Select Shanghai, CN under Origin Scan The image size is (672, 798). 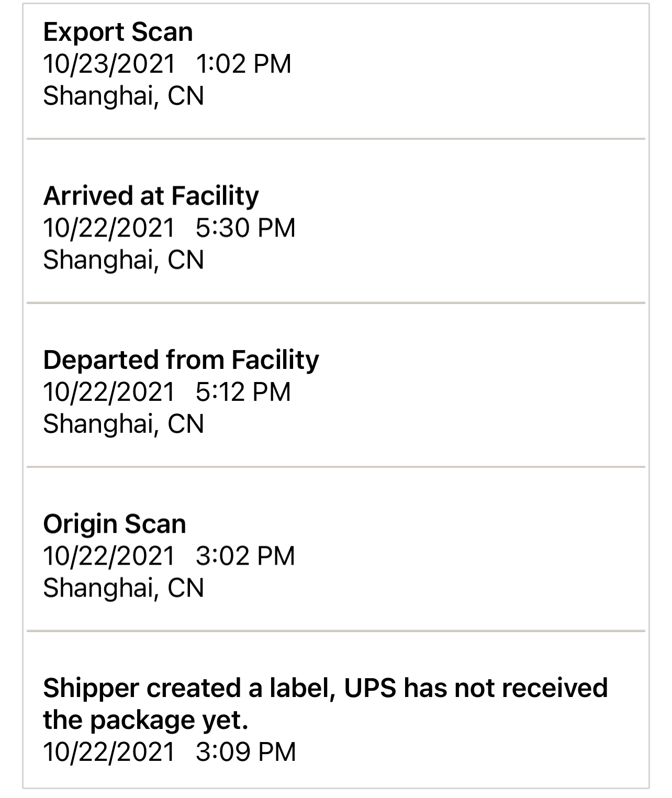[124, 588]
